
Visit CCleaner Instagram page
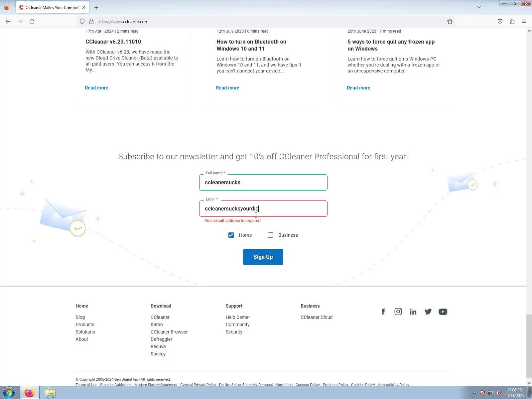tap(398, 312)
